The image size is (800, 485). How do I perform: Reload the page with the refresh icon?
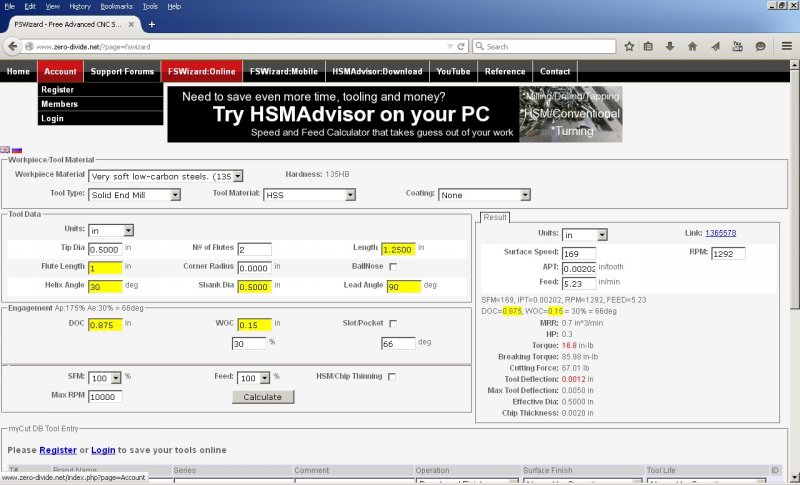tap(461, 46)
